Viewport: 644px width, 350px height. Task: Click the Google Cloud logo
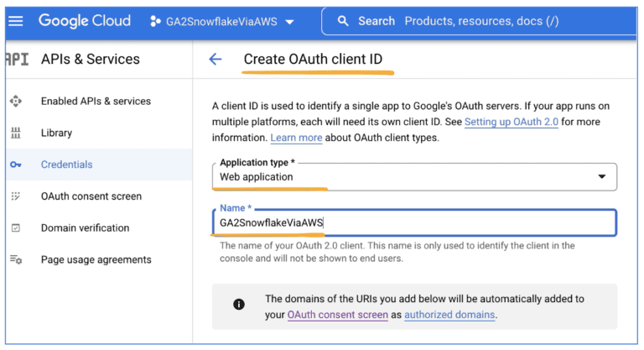click(x=85, y=21)
